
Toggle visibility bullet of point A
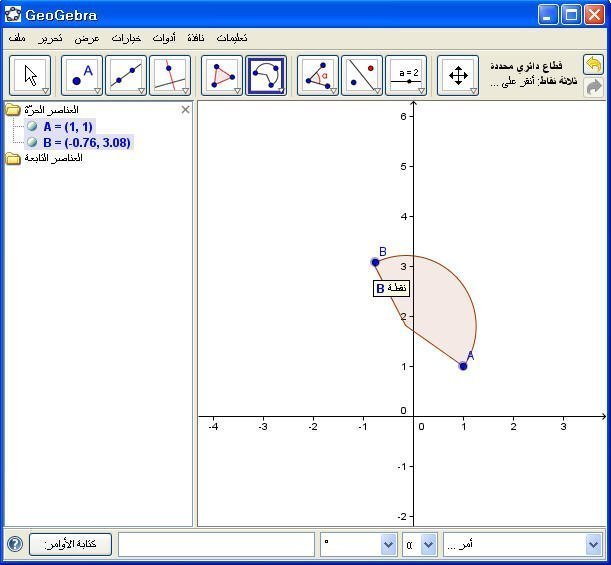(33, 127)
